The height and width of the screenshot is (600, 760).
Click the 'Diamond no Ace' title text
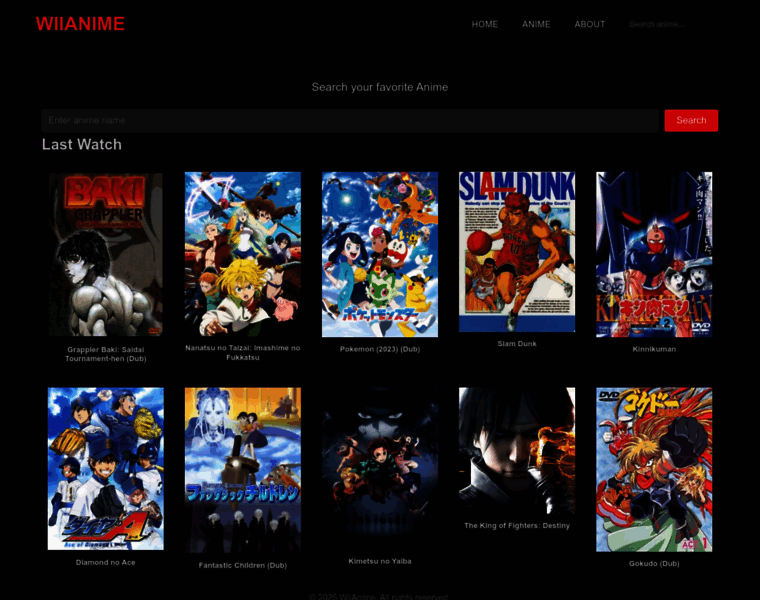tap(106, 562)
